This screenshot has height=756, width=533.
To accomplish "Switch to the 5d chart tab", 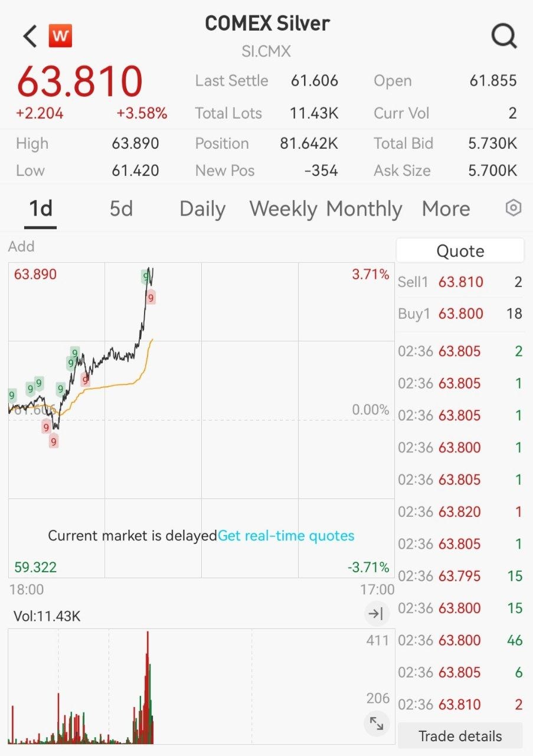I will pos(122,208).
